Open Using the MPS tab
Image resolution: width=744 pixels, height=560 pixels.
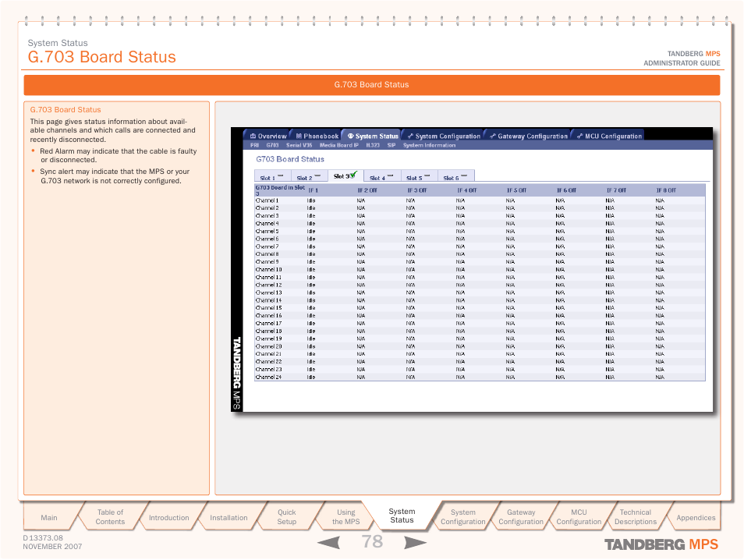[x=346, y=517]
